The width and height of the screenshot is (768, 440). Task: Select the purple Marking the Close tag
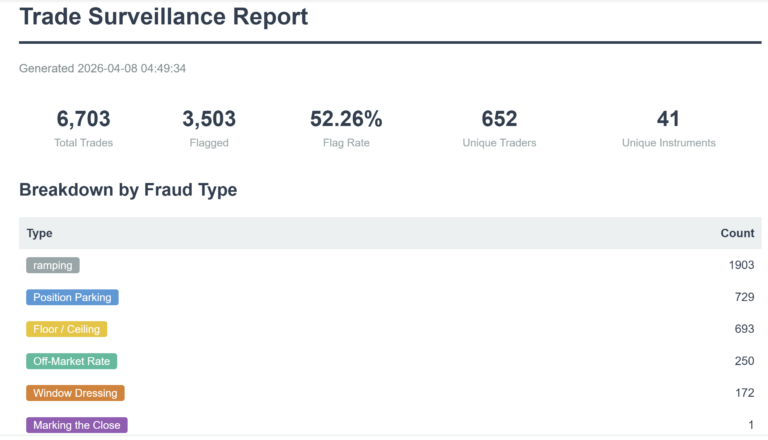(x=77, y=425)
